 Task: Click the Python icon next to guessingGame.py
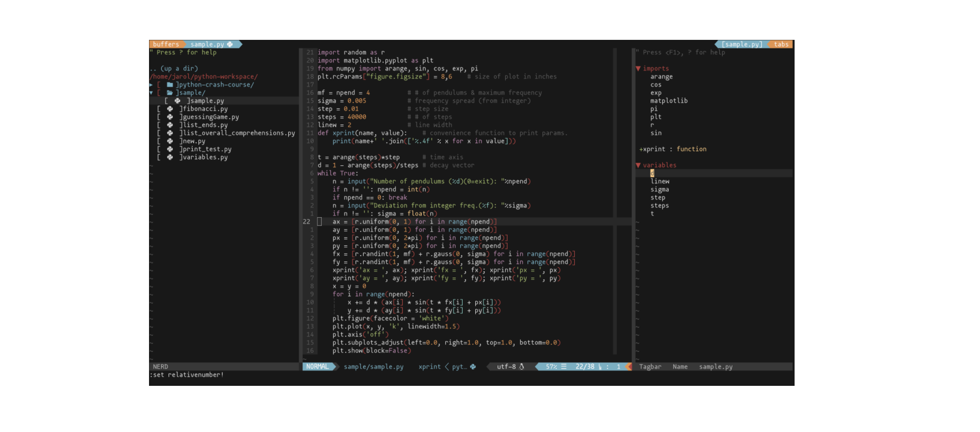click(x=170, y=117)
